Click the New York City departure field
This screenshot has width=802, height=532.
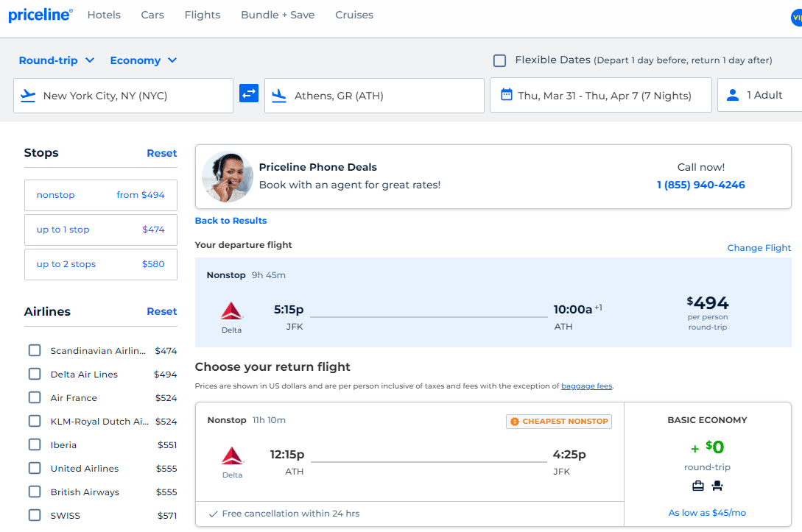click(123, 95)
